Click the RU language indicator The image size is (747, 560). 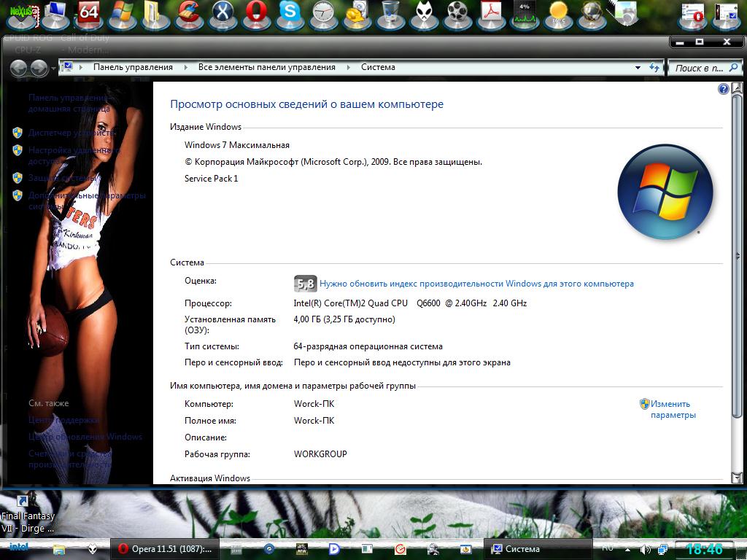608,548
